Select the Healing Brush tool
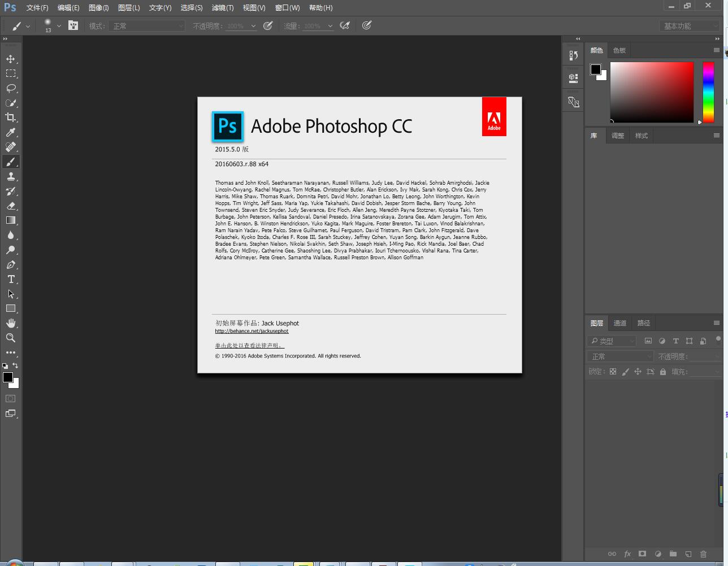 (x=11, y=147)
